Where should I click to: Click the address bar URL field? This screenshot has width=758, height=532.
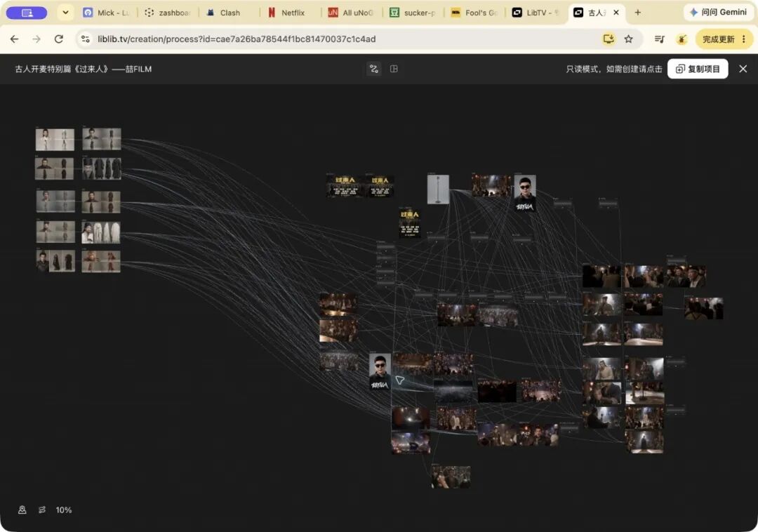(x=338, y=39)
